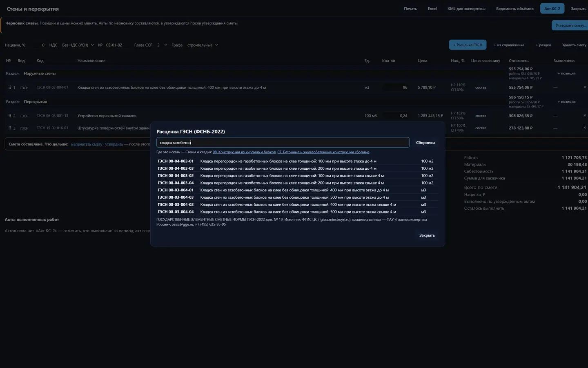
Task: Grab the drag handle of row 2
Action: coord(9,116)
